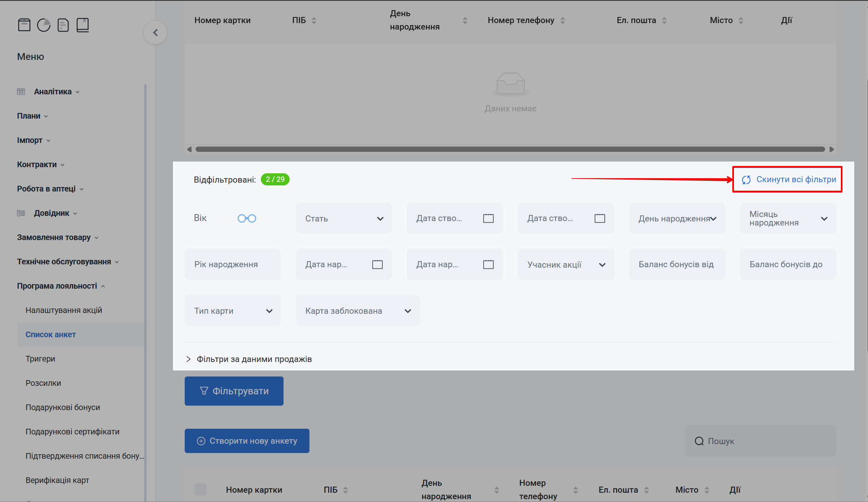Click the box archive icon in sidebar header

24,25
